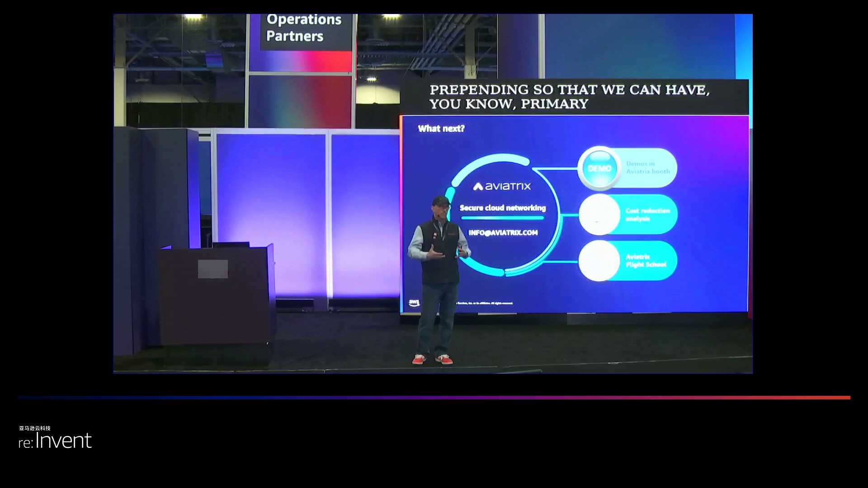
Task: Click the Chinese Amazon cloud text above re:Invent
Action: (x=35, y=428)
